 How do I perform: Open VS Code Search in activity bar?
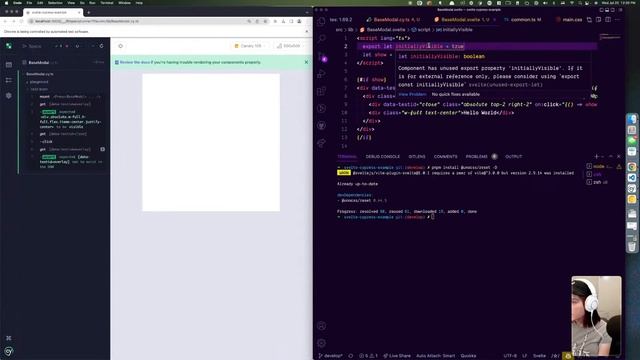click(322, 39)
